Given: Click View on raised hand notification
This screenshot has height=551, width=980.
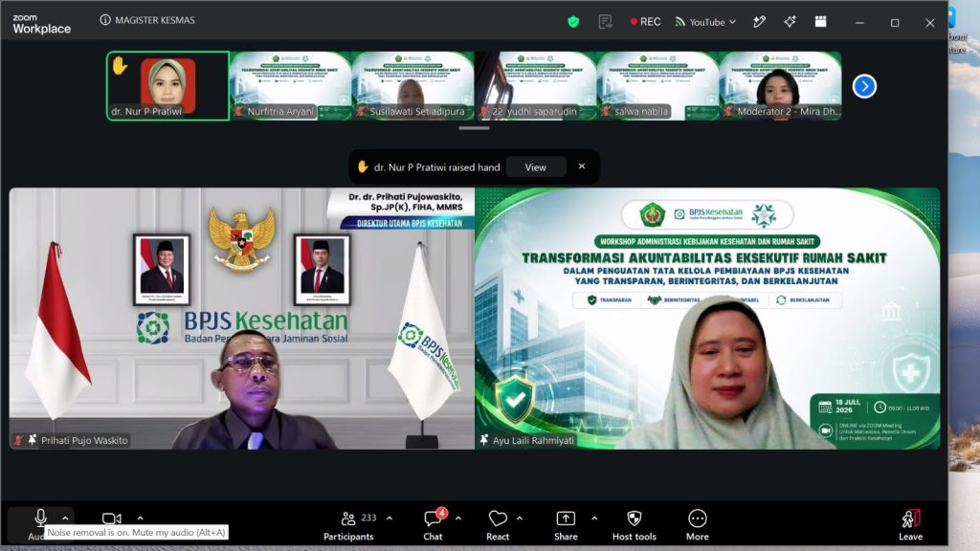Looking at the screenshot, I should pyautogui.click(x=536, y=167).
